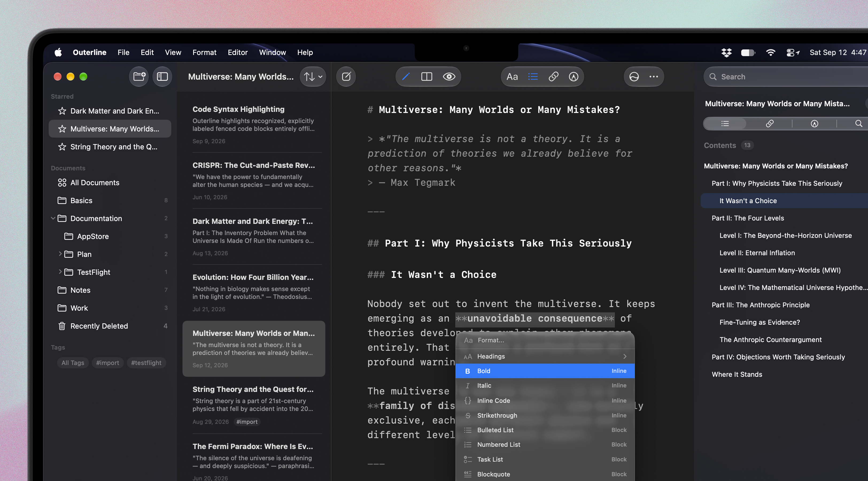Click the Search field

click(786, 77)
